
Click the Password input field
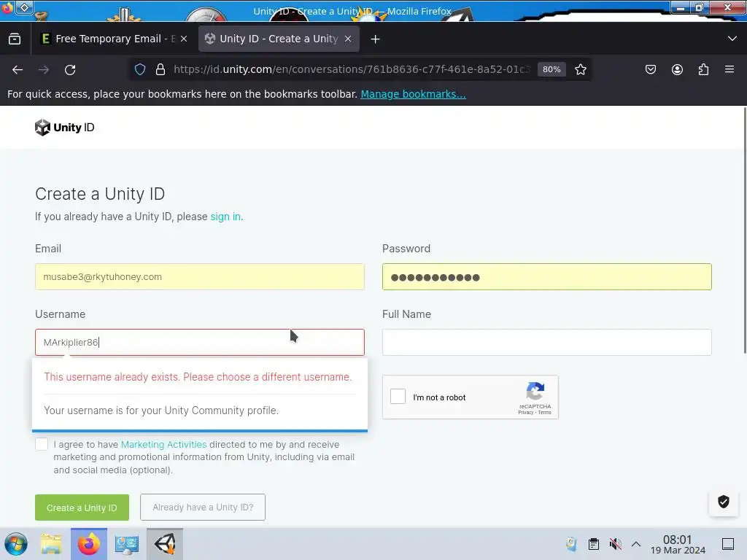point(547,276)
